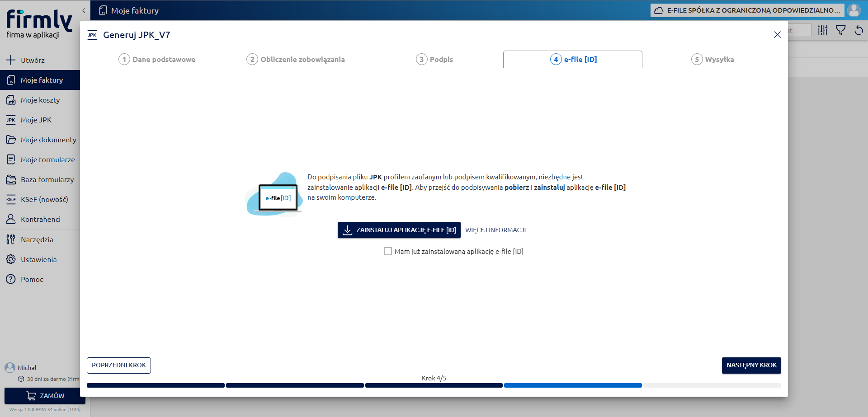The image size is (868, 417).
Task: Open Moje koszty in sidebar
Action: pos(40,100)
